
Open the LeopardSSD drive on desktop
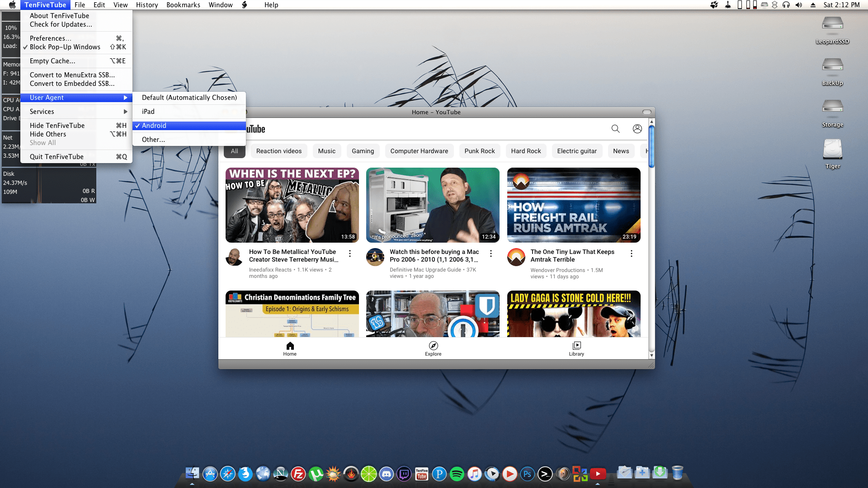(832, 29)
